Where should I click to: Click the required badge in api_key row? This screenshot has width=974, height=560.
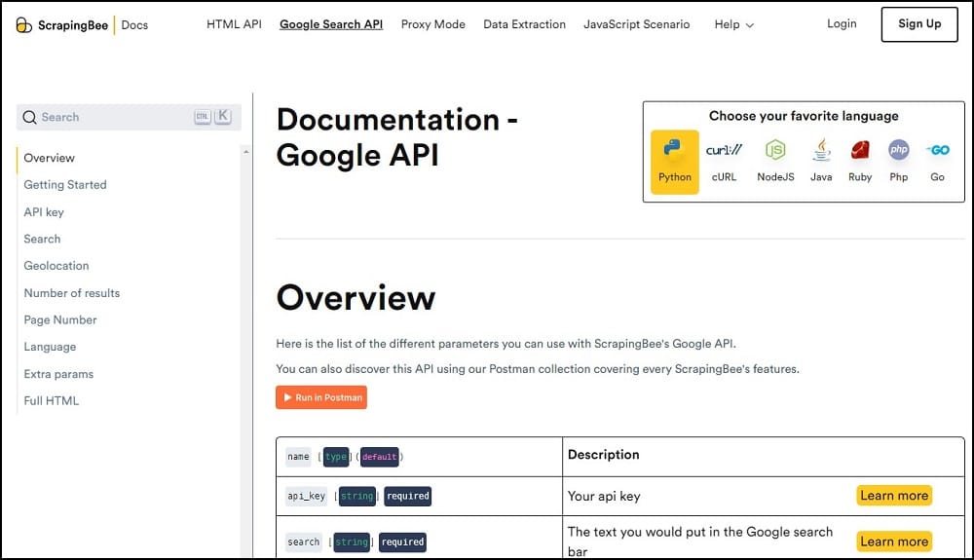407,496
